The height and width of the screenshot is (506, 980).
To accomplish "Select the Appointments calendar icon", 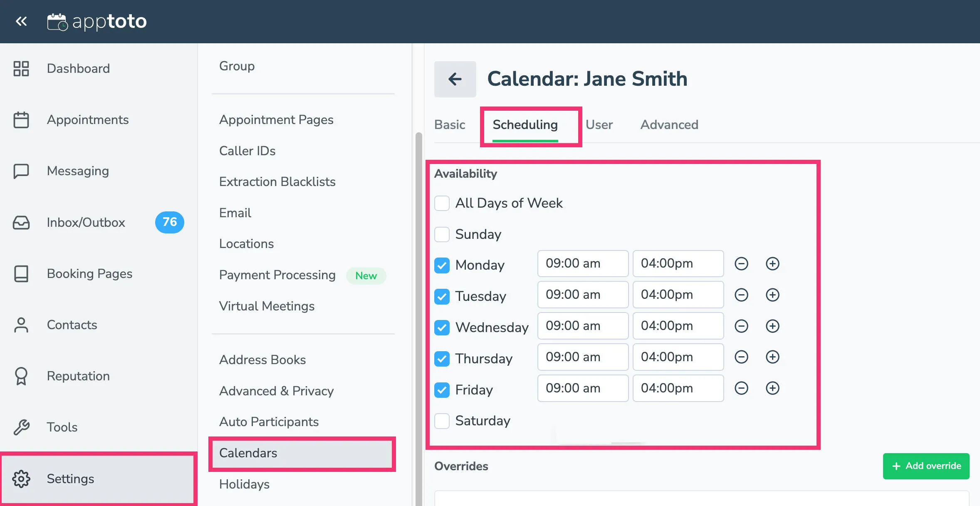I will [22, 119].
